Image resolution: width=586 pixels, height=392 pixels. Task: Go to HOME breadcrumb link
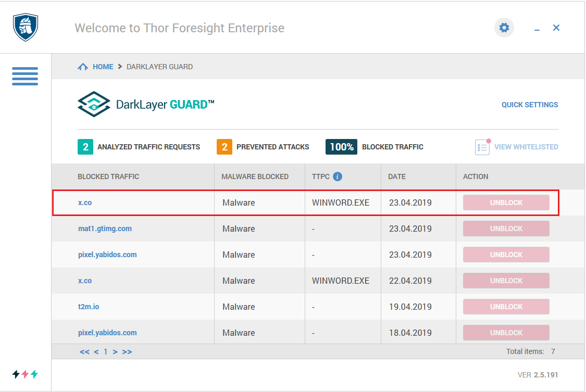(x=103, y=67)
